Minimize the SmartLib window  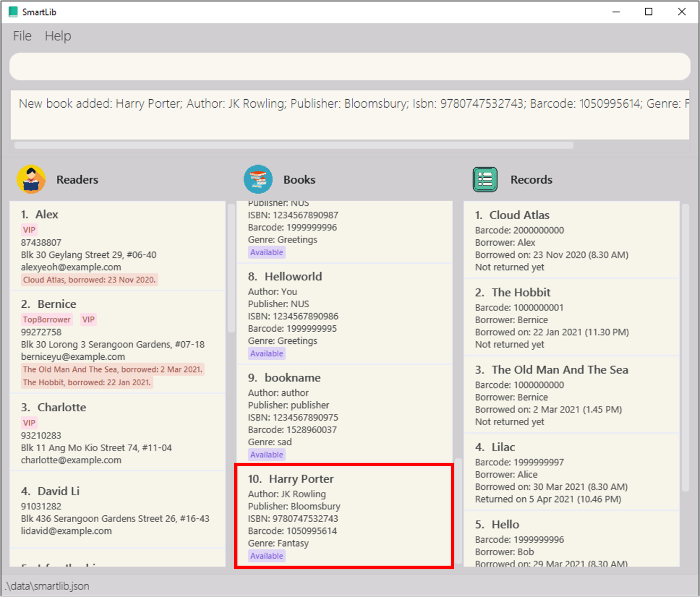coord(616,12)
